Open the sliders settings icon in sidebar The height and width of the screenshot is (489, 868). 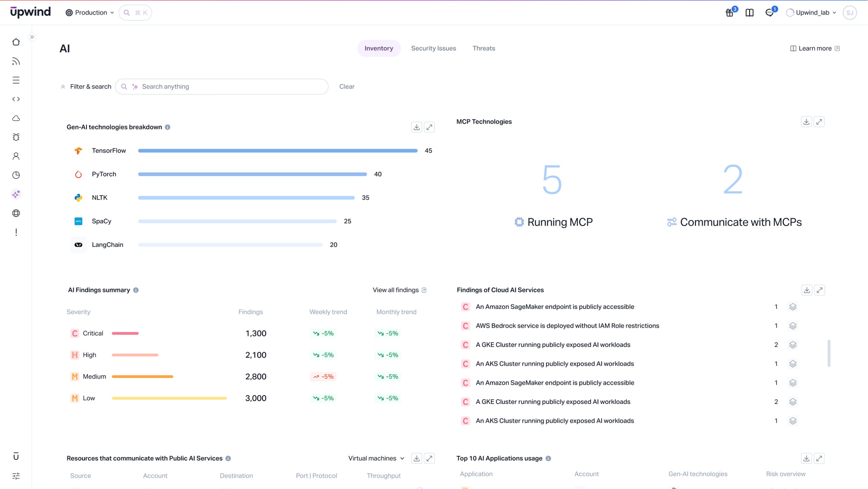click(16, 476)
